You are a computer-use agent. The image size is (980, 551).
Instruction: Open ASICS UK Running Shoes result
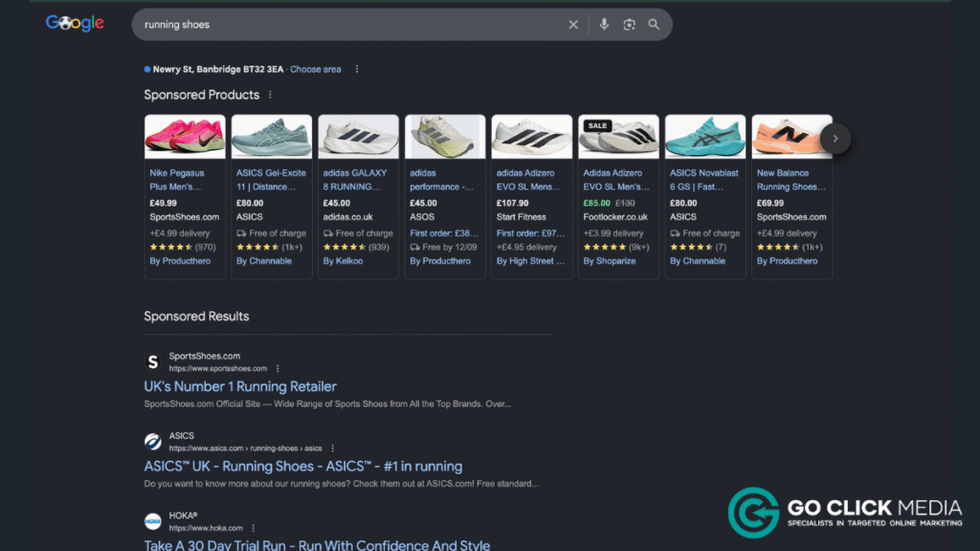pos(303,467)
